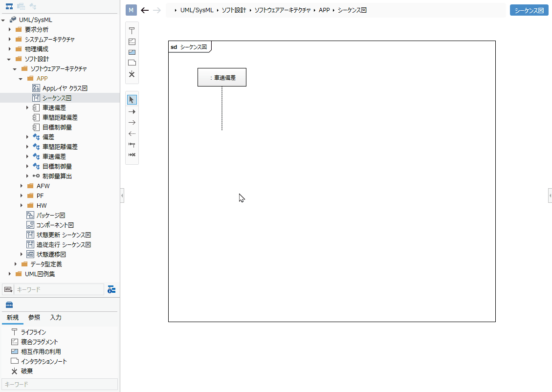The height and width of the screenshot is (392, 552).
Task: Expand the AFW folder
Action: [x=21, y=186]
